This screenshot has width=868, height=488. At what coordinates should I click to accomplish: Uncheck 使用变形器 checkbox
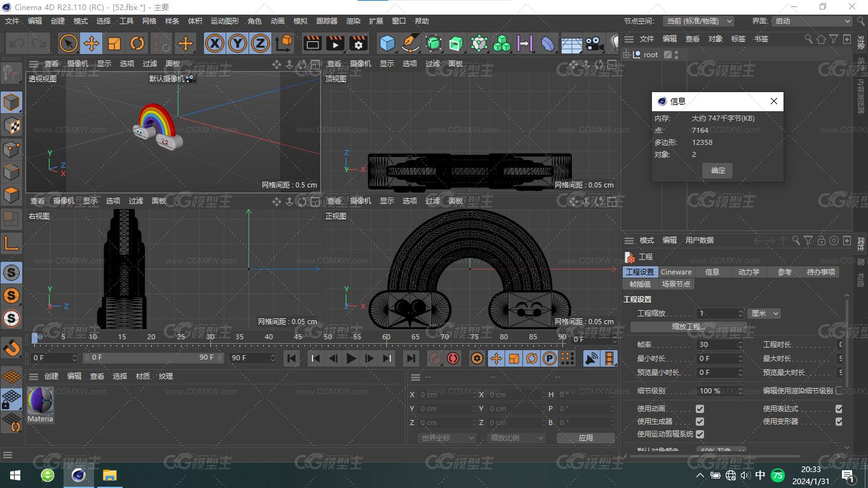[x=839, y=421]
